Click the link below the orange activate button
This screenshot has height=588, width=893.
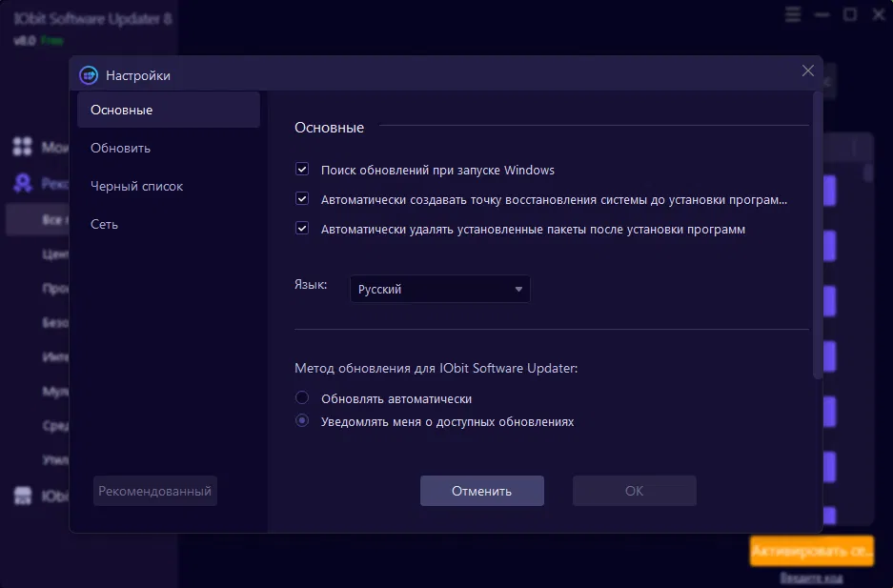click(x=811, y=578)
